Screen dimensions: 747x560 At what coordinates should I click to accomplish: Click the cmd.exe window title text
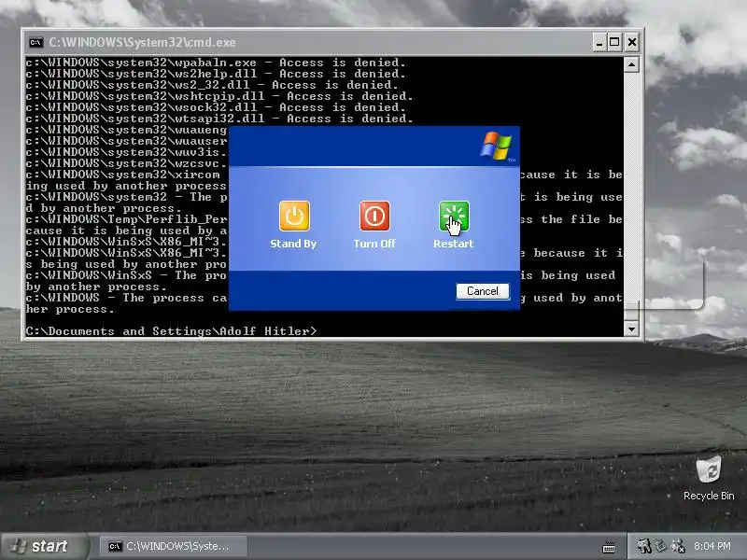(x=142, y=42)
